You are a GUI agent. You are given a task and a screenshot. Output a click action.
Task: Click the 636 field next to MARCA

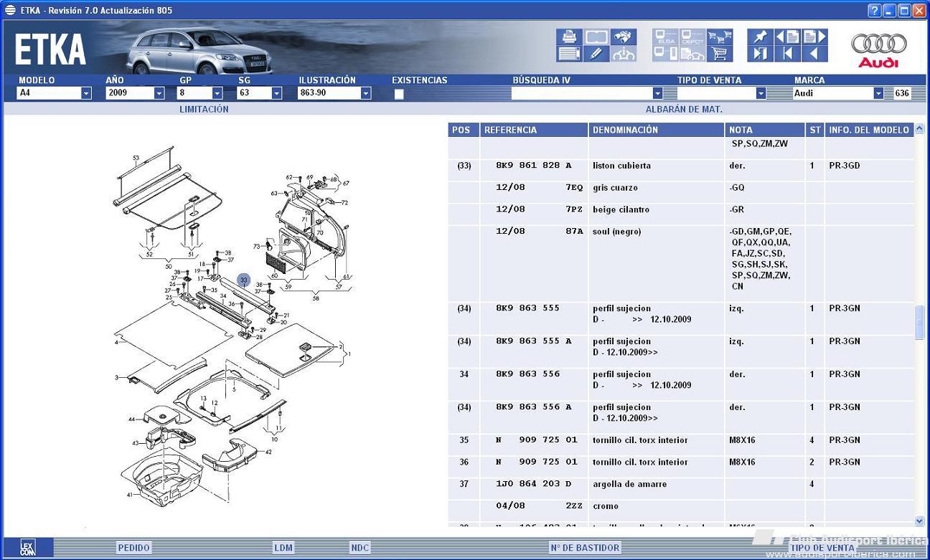902,93
